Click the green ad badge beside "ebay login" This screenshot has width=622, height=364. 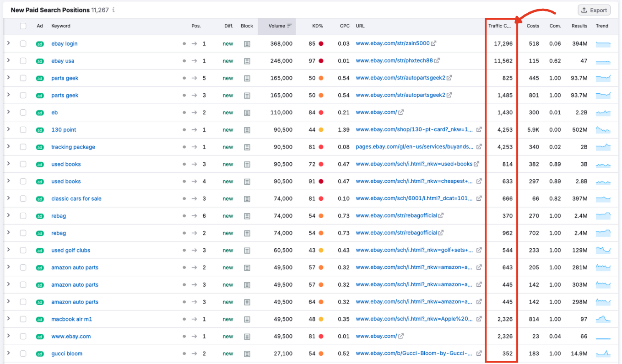(40, 43)
